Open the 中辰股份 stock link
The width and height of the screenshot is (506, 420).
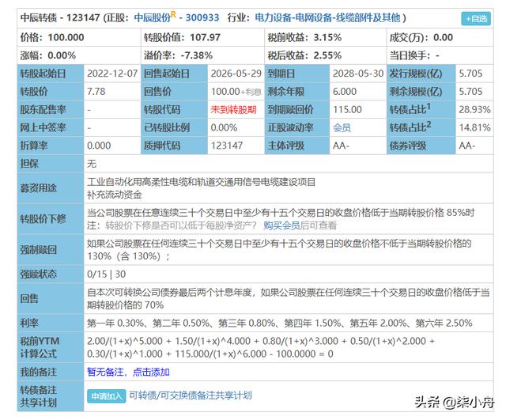[153, 17]
